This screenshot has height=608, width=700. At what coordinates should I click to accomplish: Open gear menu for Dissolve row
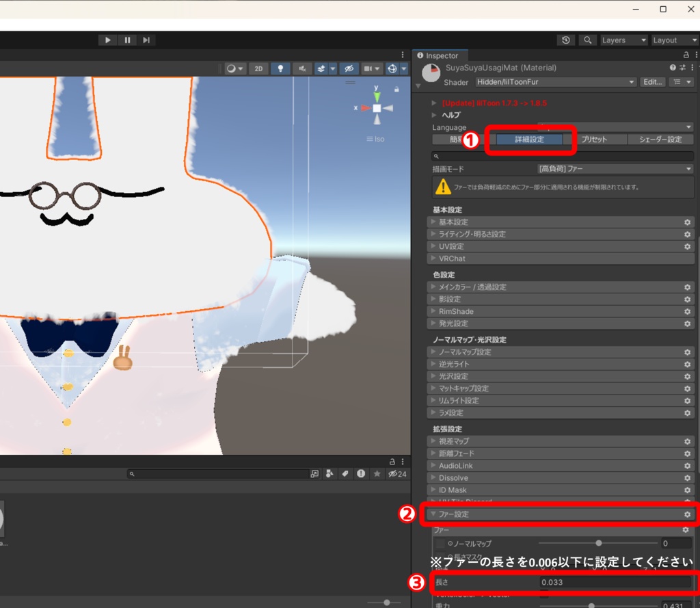pos(688,478)
